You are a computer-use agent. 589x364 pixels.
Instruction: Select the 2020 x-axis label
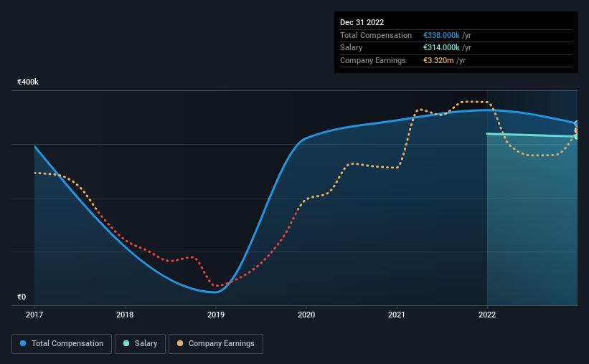(x=306, y=315)
